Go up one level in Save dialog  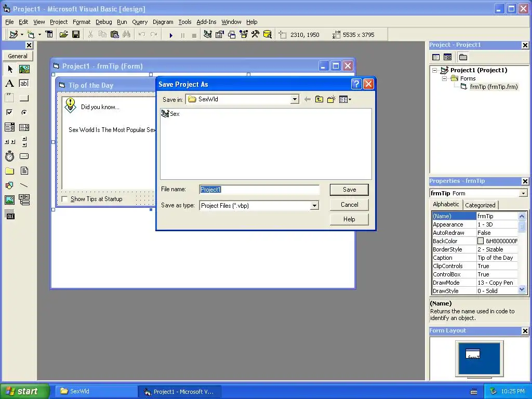(x=319, y=99)
